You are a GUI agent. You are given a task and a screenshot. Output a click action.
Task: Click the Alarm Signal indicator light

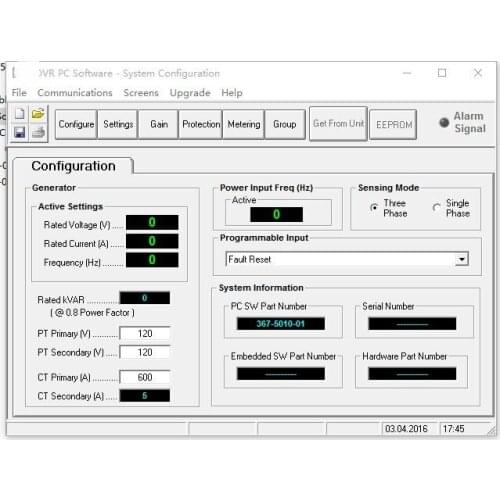point(444,122)
